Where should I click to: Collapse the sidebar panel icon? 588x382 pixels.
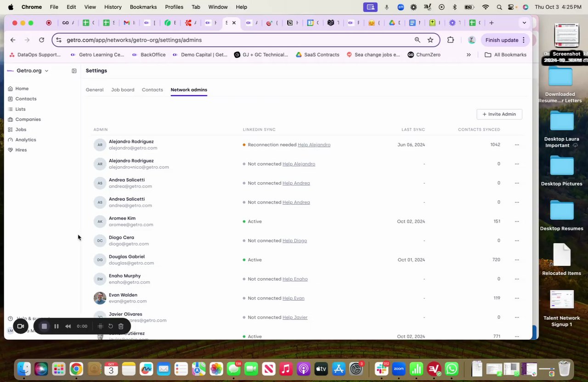pos(74,71)
